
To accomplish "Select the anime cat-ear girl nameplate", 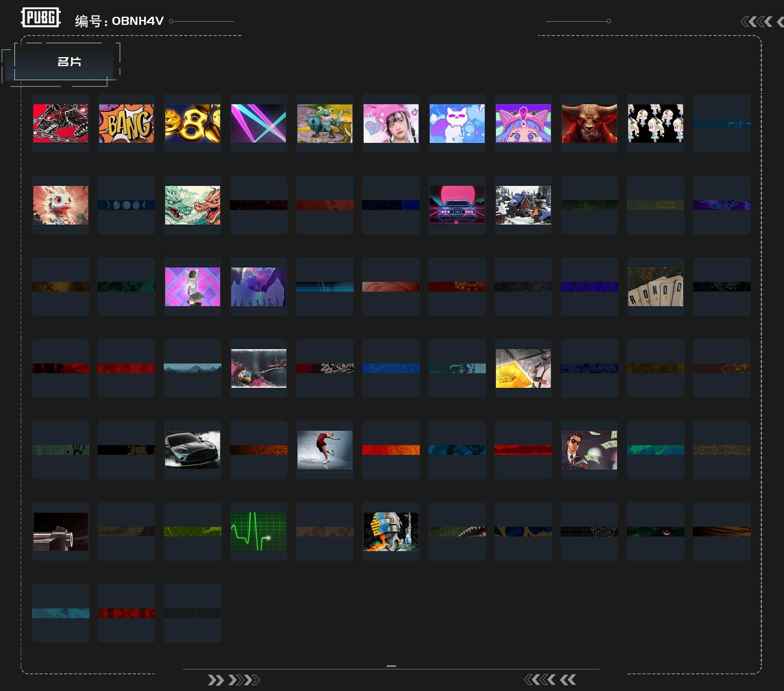I will (523, 123).
